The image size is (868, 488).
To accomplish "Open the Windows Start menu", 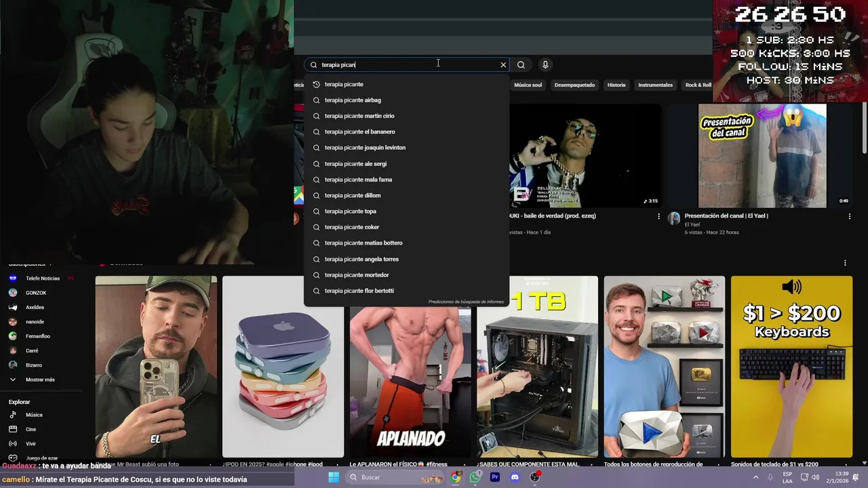I will tap(334, 477).
